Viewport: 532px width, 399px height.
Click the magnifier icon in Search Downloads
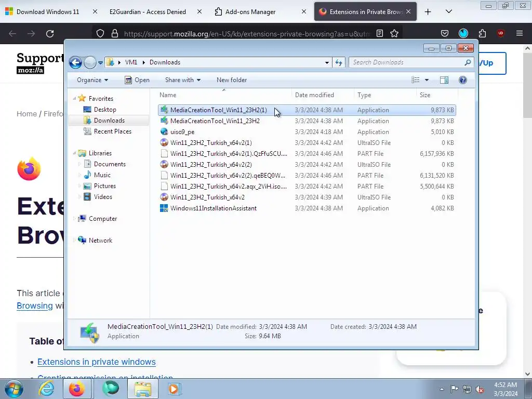point(468,62)
